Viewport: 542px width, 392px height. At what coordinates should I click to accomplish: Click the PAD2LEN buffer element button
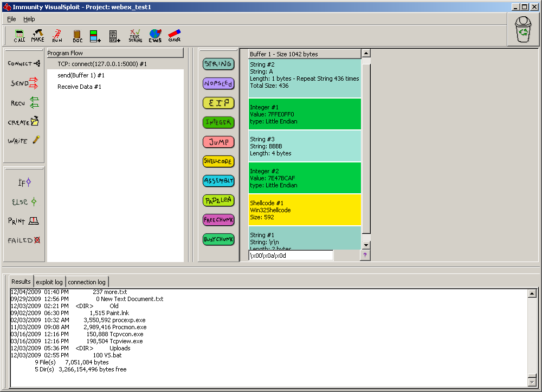(218, 200)
